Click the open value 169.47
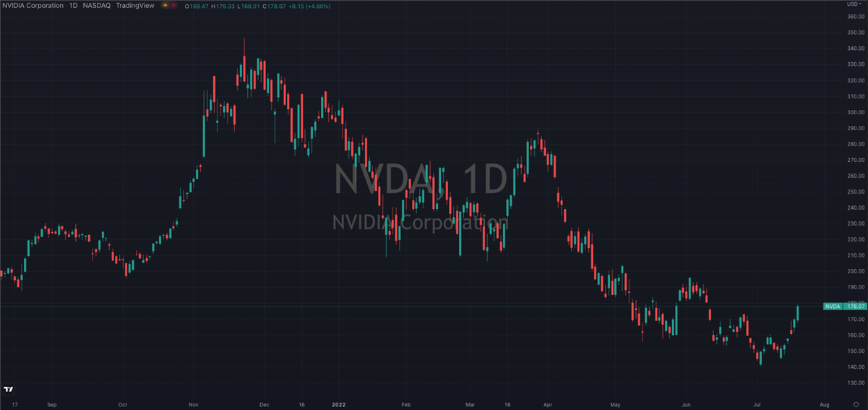 click(x=199, y=6)
